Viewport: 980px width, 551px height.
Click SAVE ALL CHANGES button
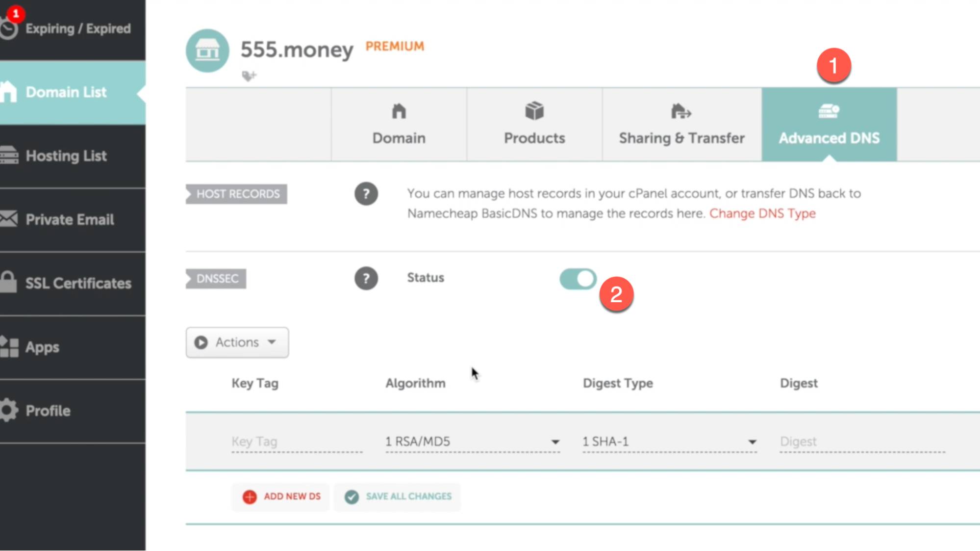[397, 497]
